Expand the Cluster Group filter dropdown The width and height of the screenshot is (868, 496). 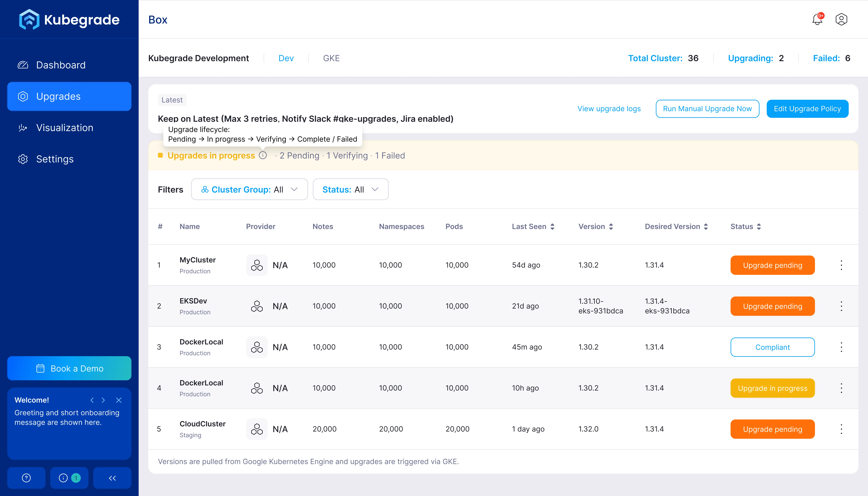tap(249, 189)
